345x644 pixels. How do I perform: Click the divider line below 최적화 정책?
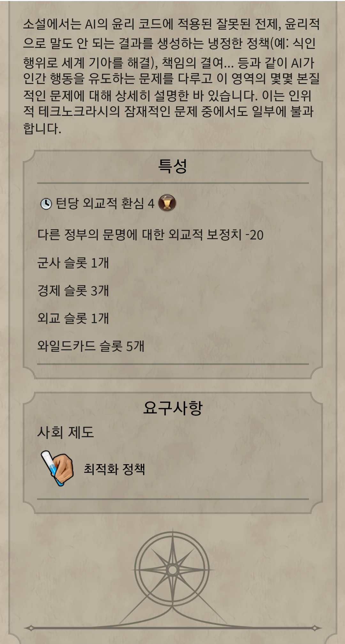[172, 499]
